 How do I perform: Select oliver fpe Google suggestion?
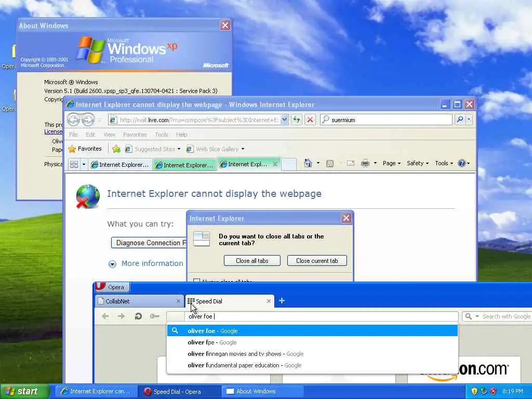click(x=312, y=342)
